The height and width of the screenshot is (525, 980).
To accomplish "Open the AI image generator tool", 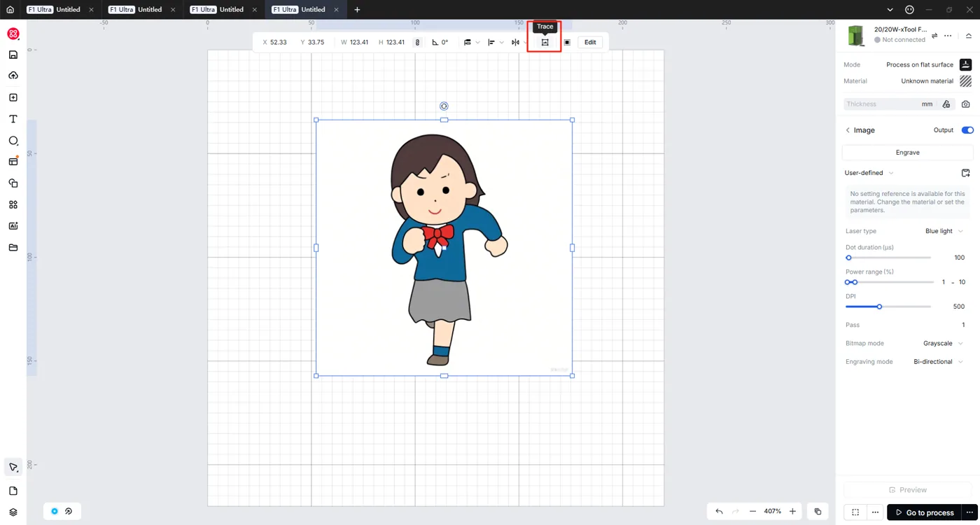I will pyautogui.click(x=13, y=226).
